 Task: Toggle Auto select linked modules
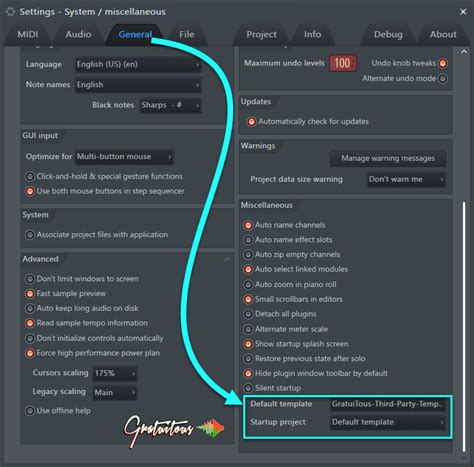pos(248,269)
